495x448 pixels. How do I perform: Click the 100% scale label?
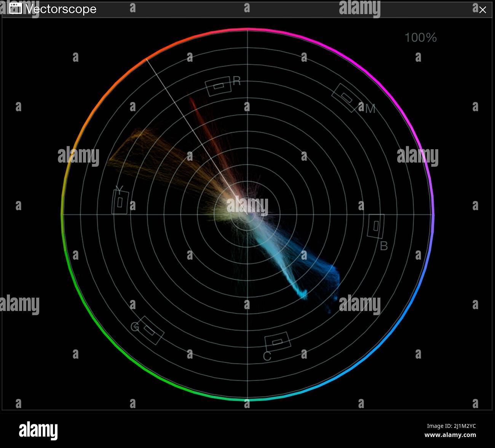coord(420,37)
